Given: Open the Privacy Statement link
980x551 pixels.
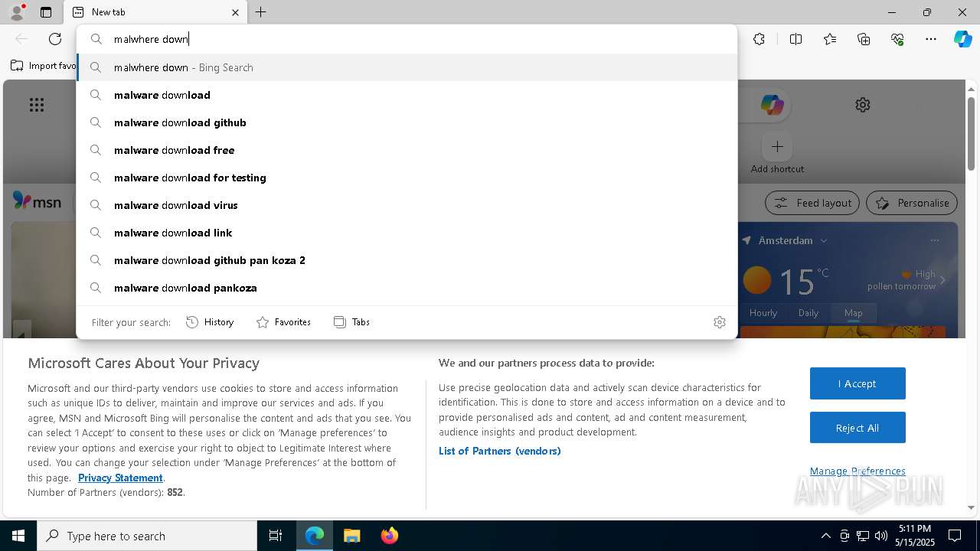Looking at the screenshot, I should 120,478.
